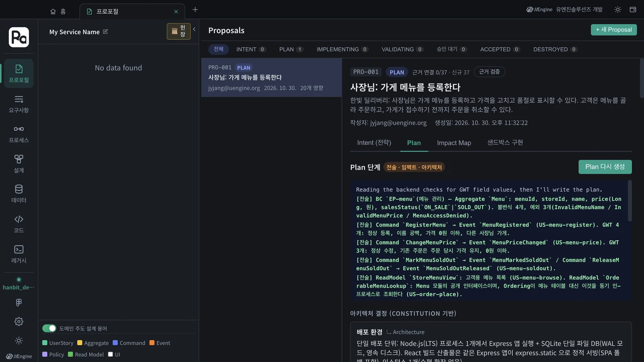Select the 전체 filter tab

pyautogui.click(x=219, y=49)
